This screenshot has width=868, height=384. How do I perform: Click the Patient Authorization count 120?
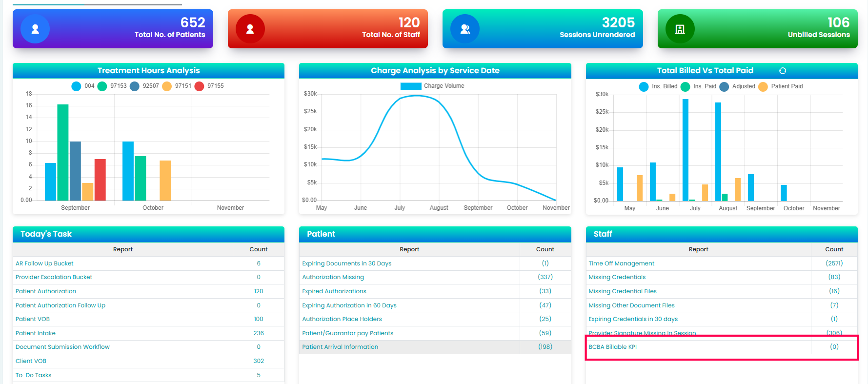coord(259,291)
